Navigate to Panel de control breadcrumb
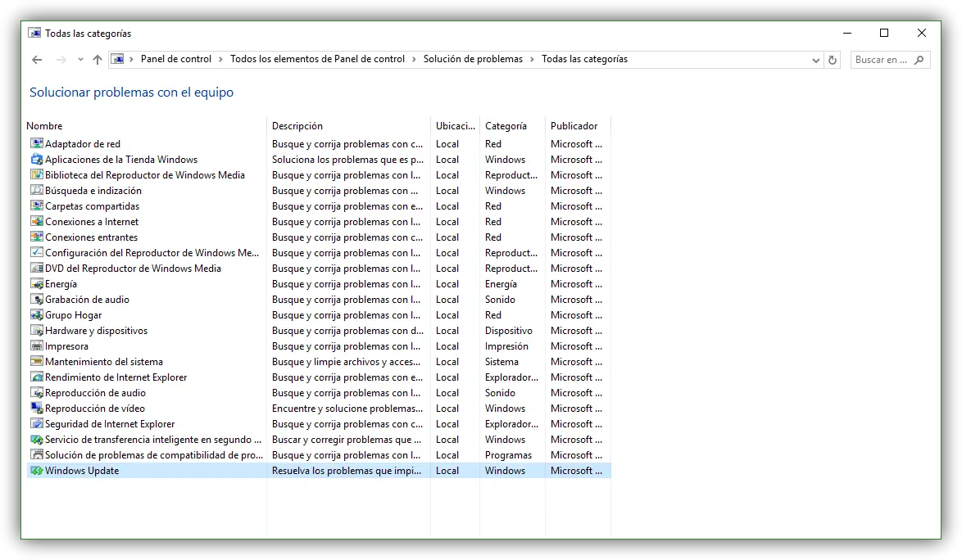Image resolution: width=962 pixels, height=560 pixels. coord(176,59)
